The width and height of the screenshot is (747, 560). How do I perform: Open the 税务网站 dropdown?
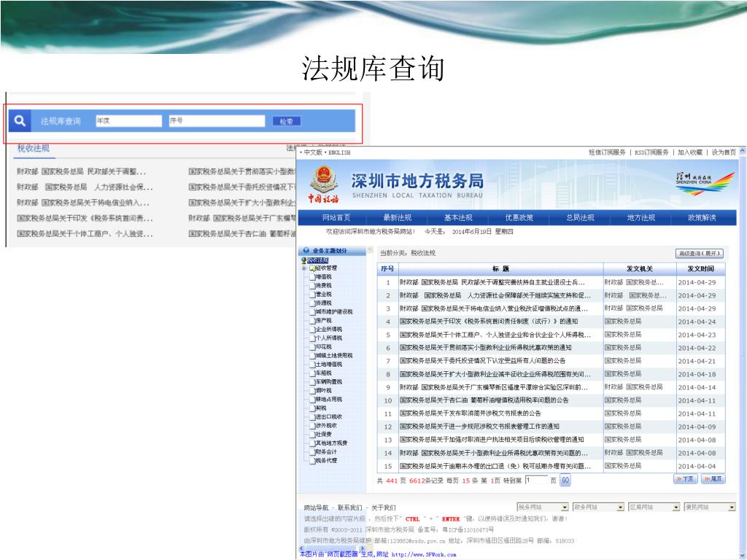543,507
